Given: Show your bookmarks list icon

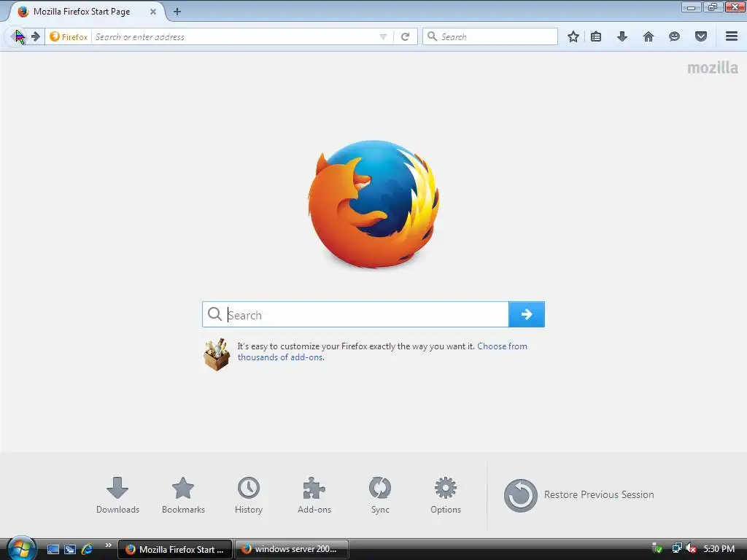Looking at the screenshot, I should coord(596,36).
